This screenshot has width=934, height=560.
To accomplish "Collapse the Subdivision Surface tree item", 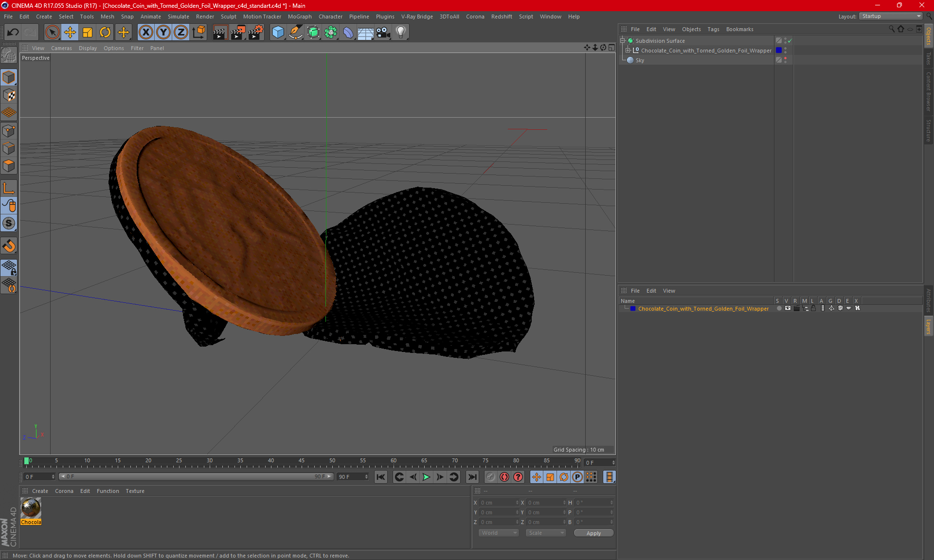I will [x=622, y=41].
